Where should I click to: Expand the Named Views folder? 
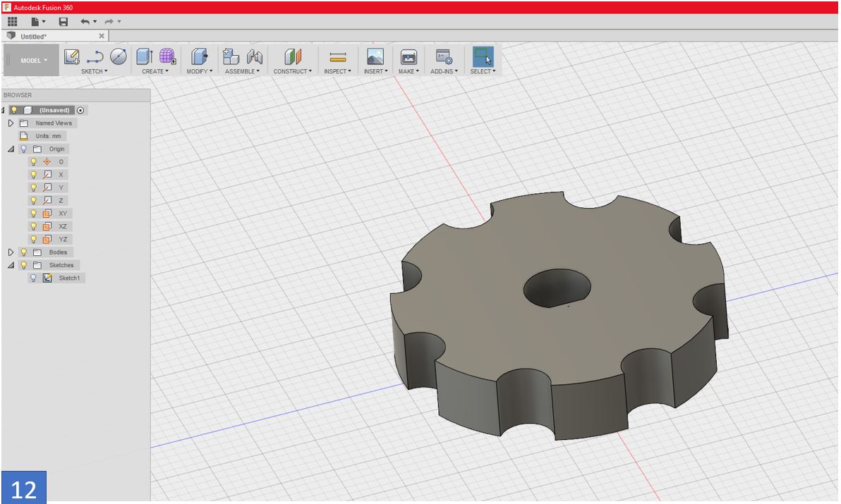coord(11,123)
